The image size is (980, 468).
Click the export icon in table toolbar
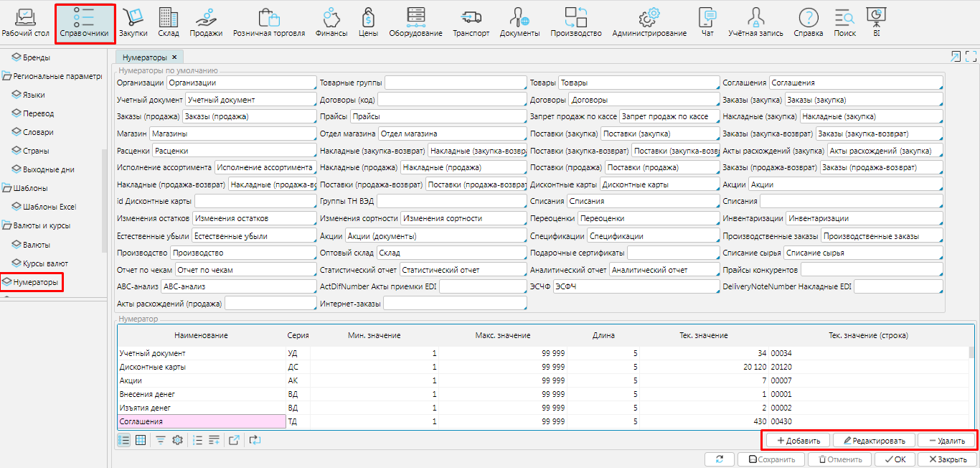[x=234, y=440]
